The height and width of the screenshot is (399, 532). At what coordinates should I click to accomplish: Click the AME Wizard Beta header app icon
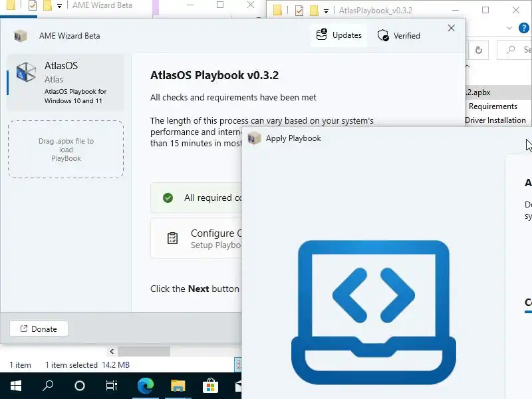click(21, 36)
